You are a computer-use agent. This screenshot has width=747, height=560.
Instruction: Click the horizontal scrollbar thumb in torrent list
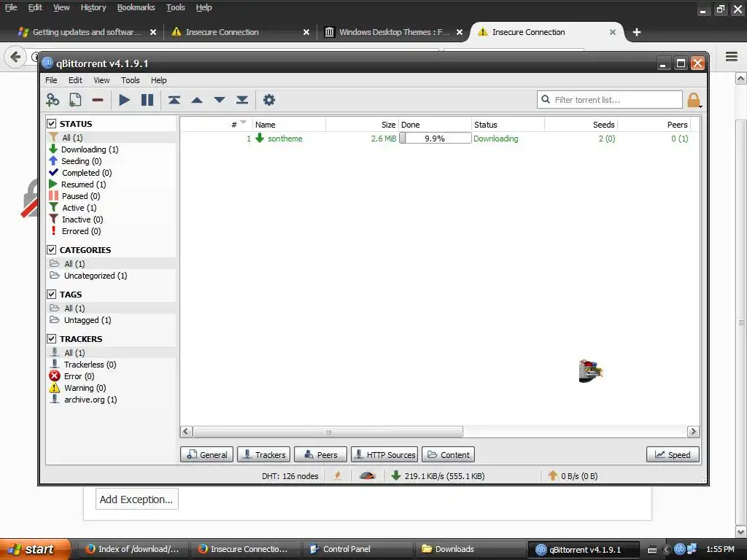click(x=328, y=432)
